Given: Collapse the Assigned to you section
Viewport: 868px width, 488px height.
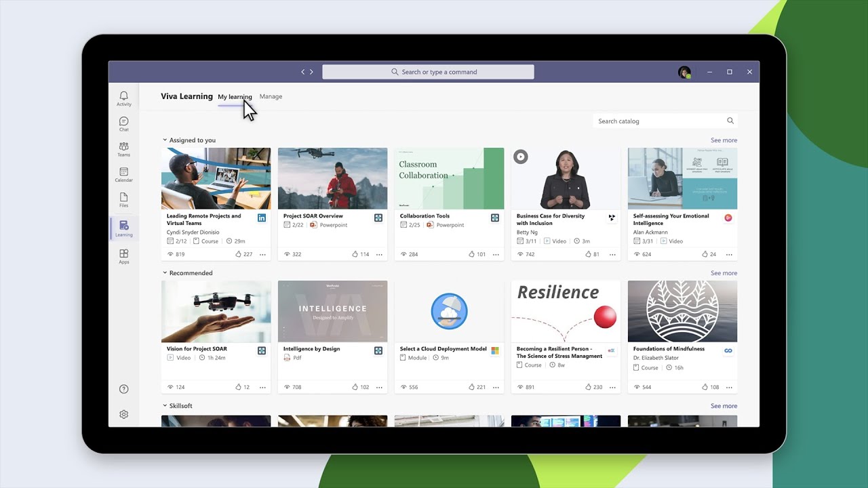Looking at the screenshot, I should point(163,140).
